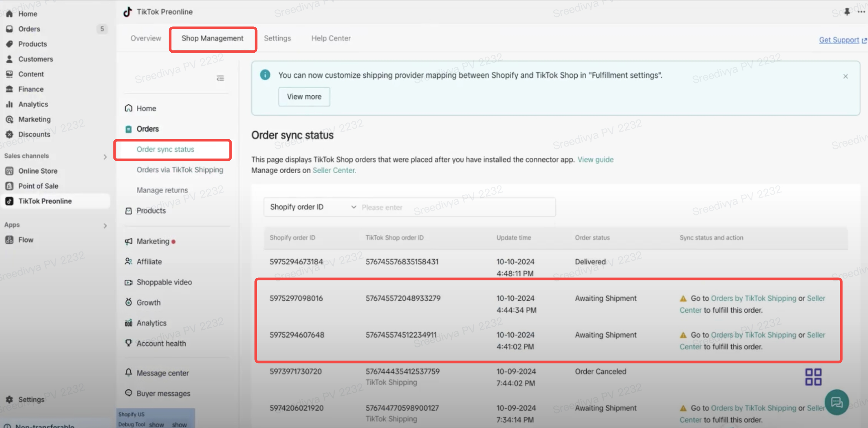The width and height of the screenshot is (868, 428).
Task: Dismiss the shipping provider info banner
Action: tap(845, 76)
